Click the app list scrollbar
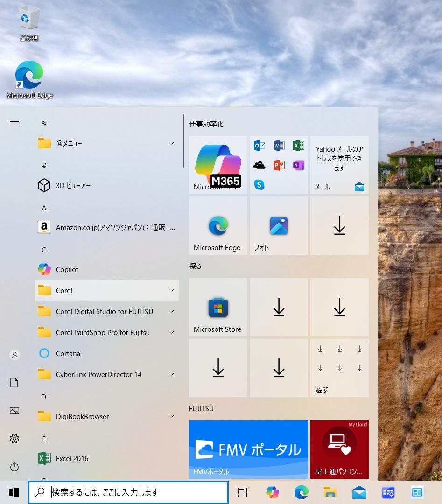The image size is (442, 504). pos(184,141)
